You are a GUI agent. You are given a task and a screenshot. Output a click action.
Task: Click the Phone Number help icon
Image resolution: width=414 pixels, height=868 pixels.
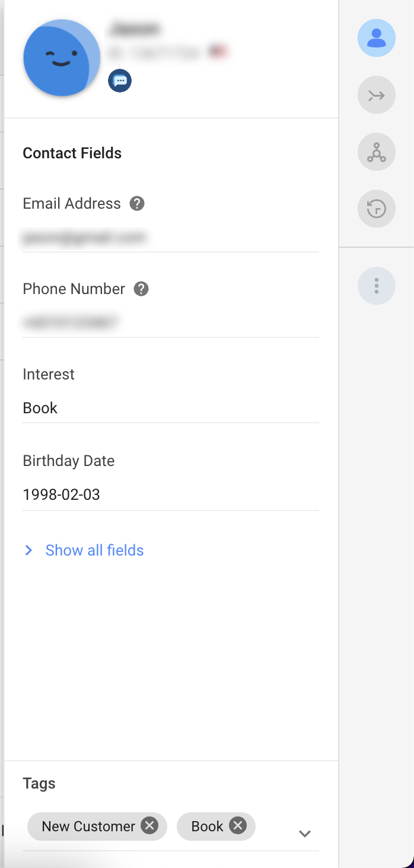(141, 289)
